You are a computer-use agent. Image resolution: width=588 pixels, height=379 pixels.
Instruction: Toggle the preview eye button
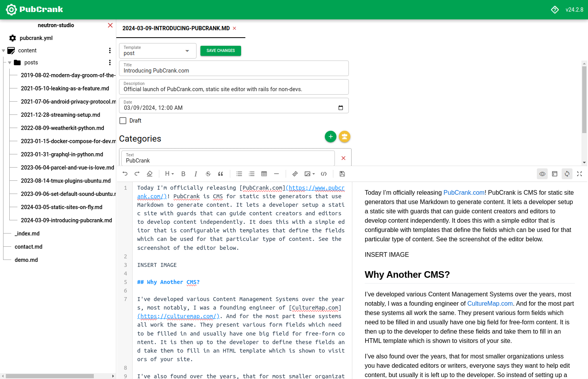(542, 174)
